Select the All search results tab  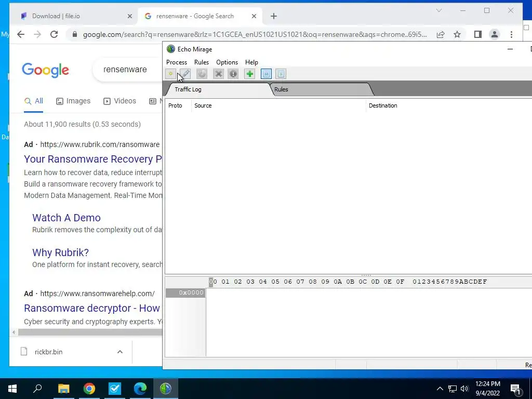34,101
